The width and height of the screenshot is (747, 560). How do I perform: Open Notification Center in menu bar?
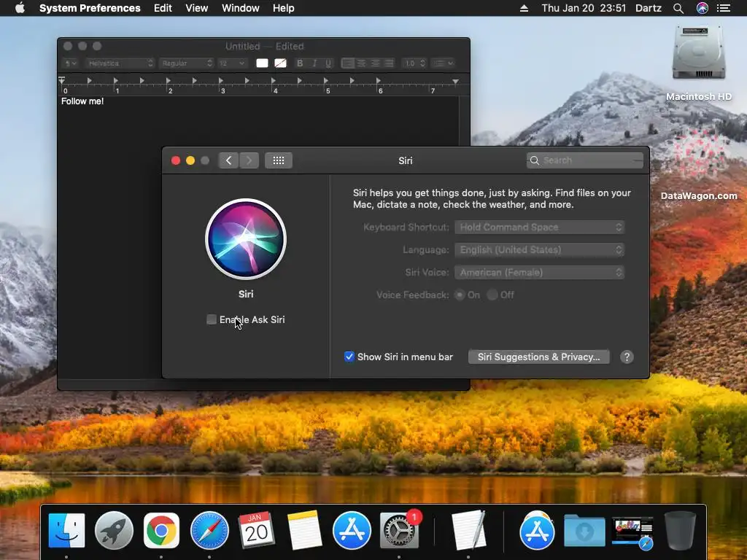pyautogui.click(x=724, y=8)
